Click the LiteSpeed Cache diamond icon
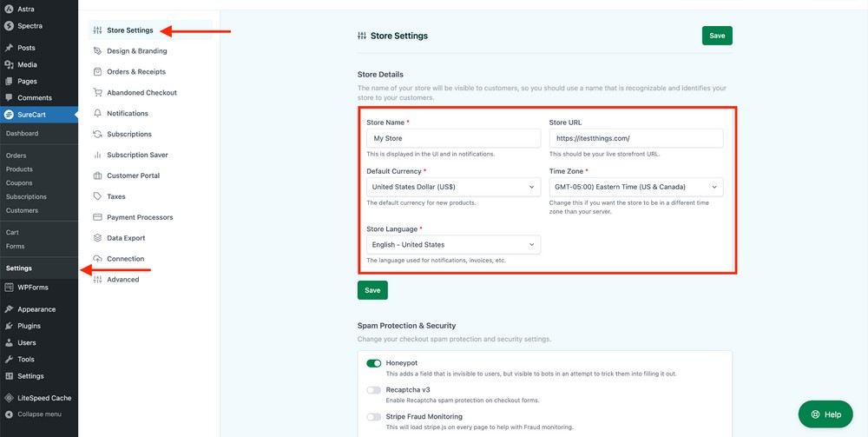The image size is (868, 437). pos(9,398)
